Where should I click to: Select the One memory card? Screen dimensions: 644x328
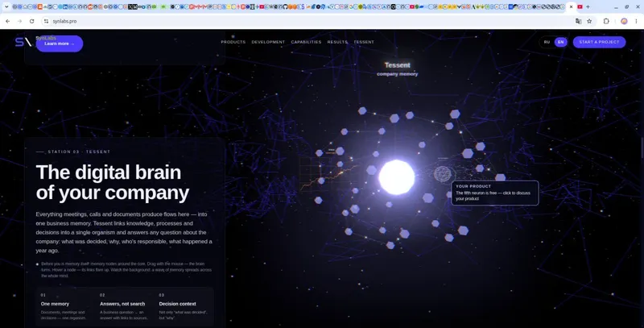(x=66, y=306)
